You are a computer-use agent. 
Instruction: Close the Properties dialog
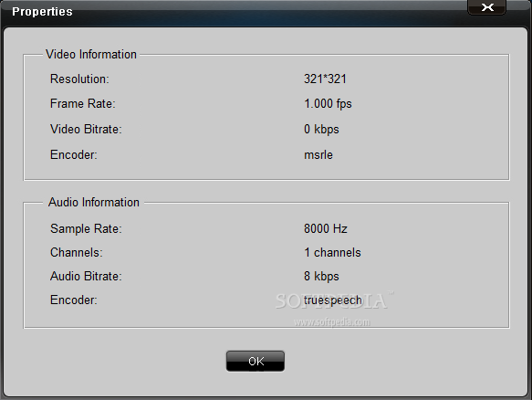(x=487, y=7)
